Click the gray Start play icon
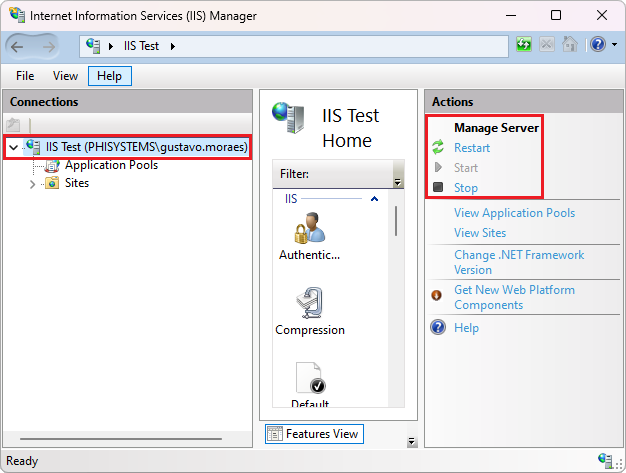 click(438, 167)
